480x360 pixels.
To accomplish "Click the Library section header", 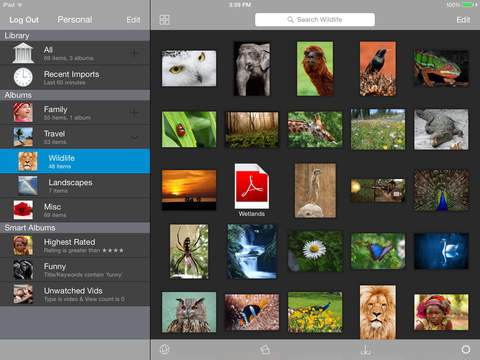I will click(75, 36).
